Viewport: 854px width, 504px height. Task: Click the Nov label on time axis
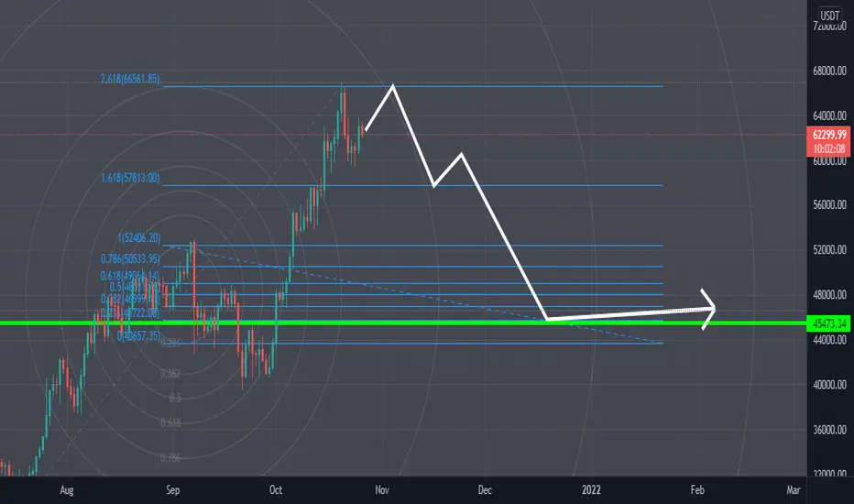pos(382,490)
